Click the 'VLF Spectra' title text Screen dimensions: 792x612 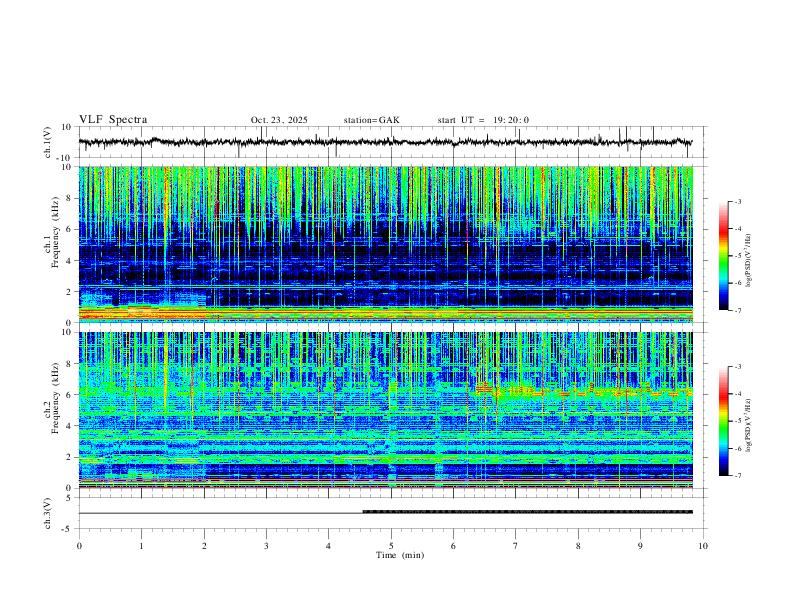tap(113, 120)
